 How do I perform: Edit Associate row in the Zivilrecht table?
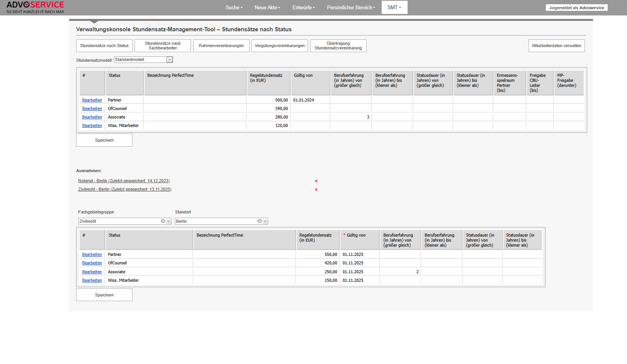tap(92, 272)
